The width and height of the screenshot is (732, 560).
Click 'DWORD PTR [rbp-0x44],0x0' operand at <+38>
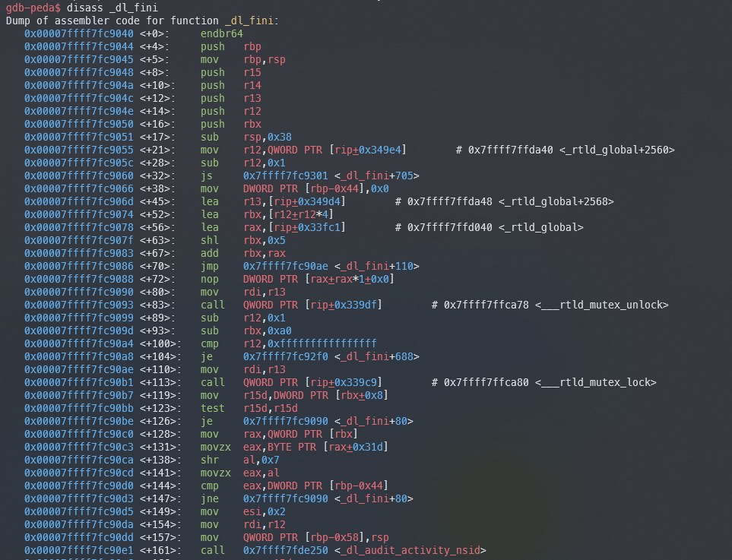(x=316, y=188)
